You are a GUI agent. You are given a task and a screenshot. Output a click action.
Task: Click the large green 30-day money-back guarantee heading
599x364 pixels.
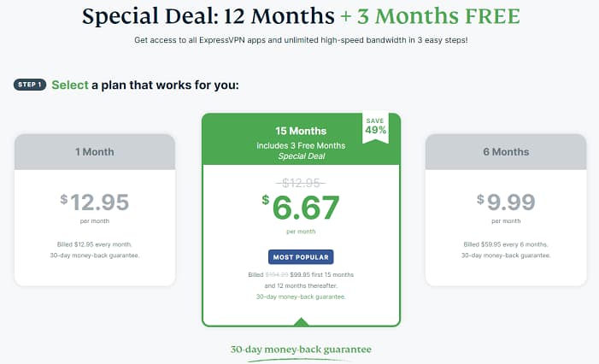click(x=301, y=349)
